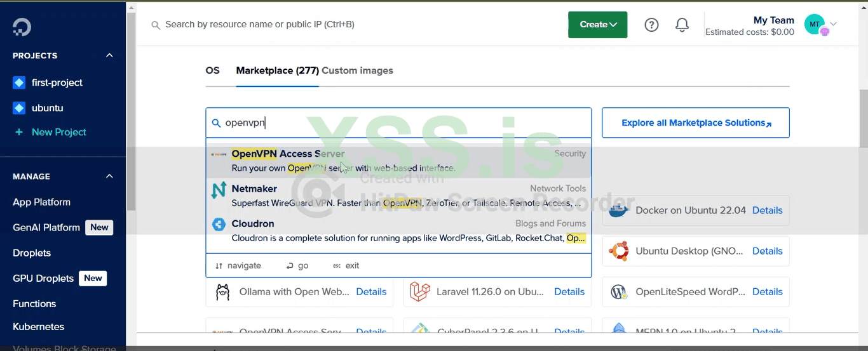Open Details for Docker on Ubuntu 22.04
Image resolution: width=868 pixels, height=351 pixels.
(x=768, y=210)
